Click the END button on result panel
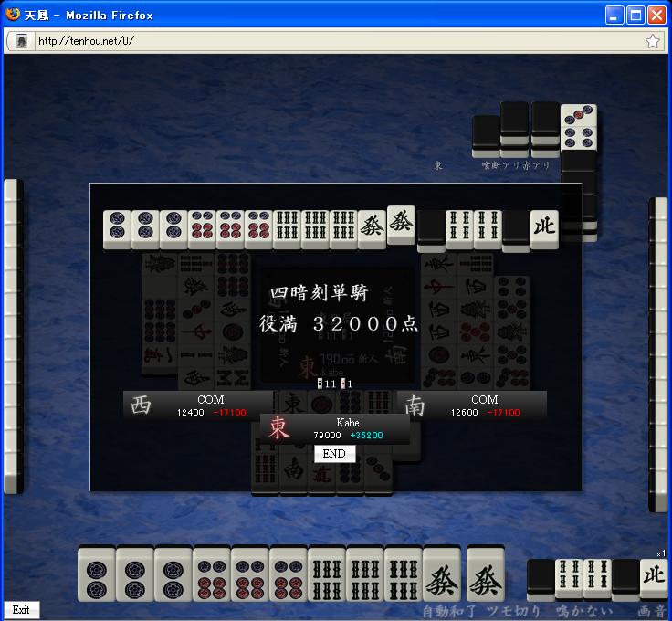Image resolution: width=672 pixels, height=621 pixels. (x=334, y=454)
